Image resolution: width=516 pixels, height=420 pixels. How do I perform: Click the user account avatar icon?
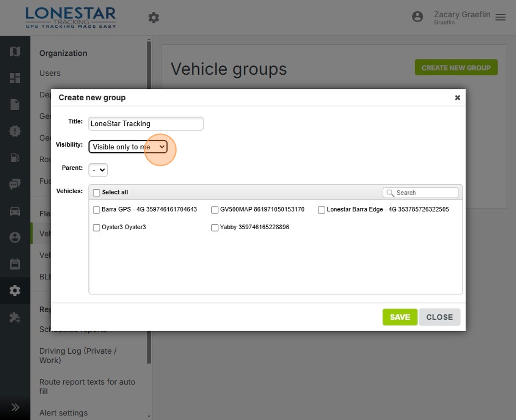tap(417, 17)
